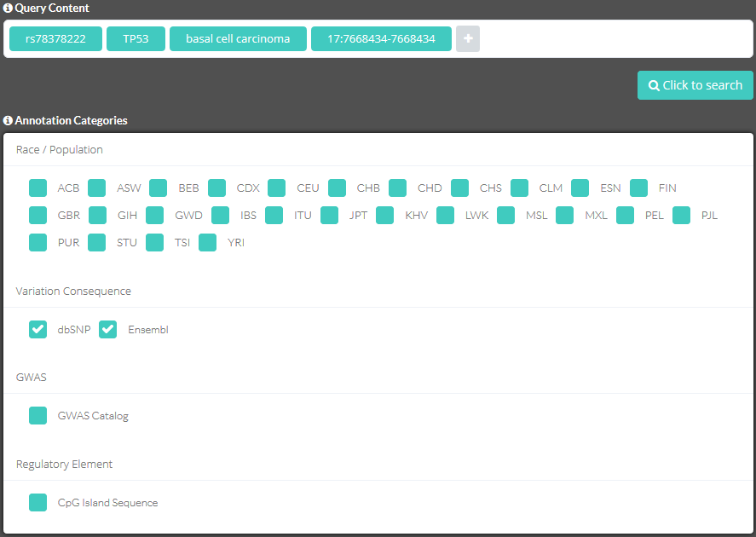
Task: Click the Query Content title text
Action: click(x=52, y=9)
